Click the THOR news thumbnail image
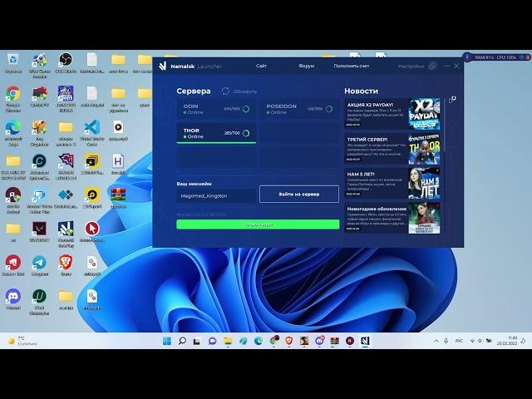This screenshot has width=532, height=399. [424, 149]
